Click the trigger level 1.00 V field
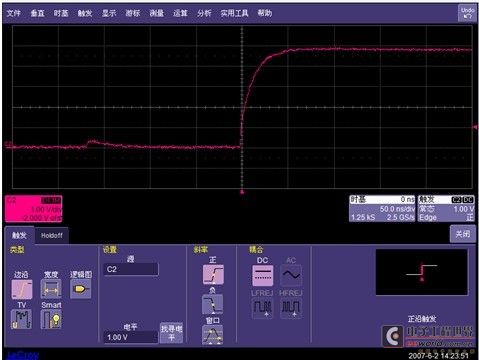479x360 pixels. coord(131,337)
